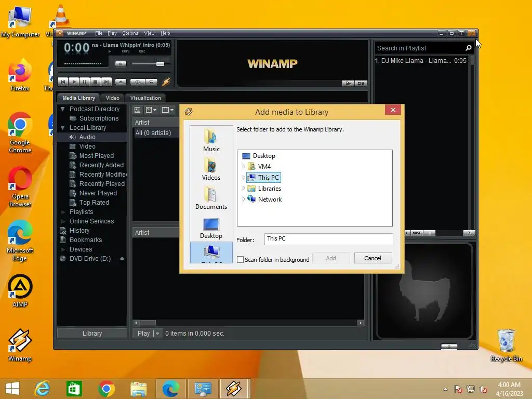This screenshot has width=532, height=399.
Task: Click the Search in Playlist field
Action: click(x=419, y=48)
